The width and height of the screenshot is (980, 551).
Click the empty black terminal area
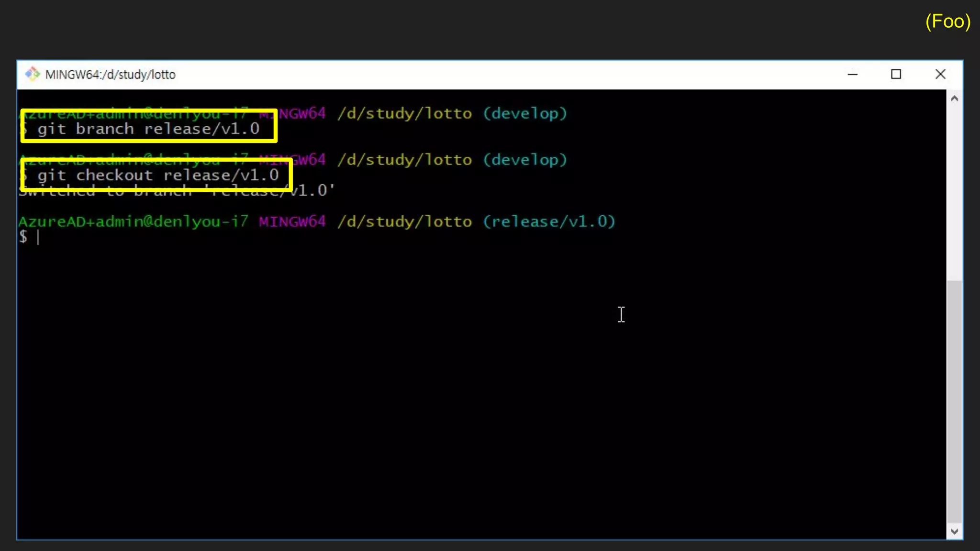(x=431, y=383)
